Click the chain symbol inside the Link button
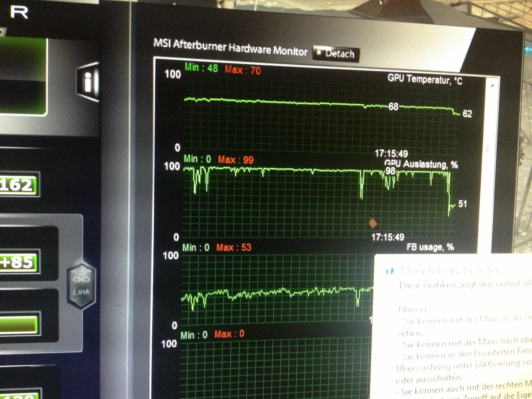Screen dimensions: 532x399 (81, 279)
